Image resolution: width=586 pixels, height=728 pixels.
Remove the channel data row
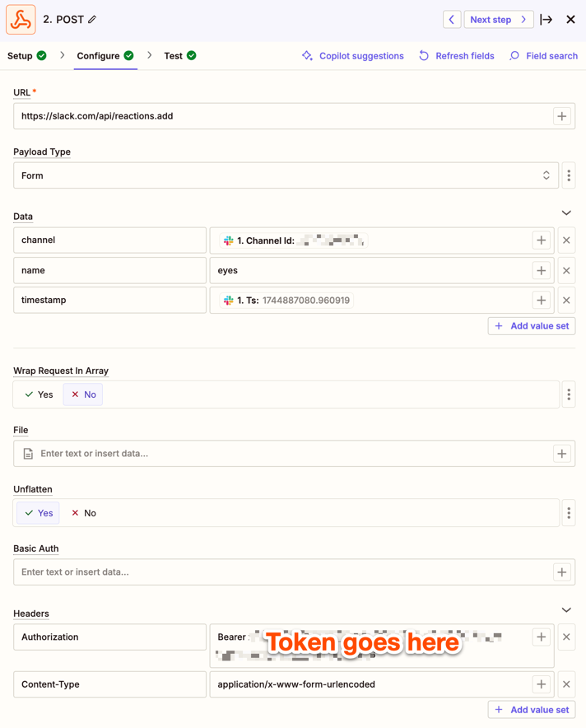tap(566, 240)
